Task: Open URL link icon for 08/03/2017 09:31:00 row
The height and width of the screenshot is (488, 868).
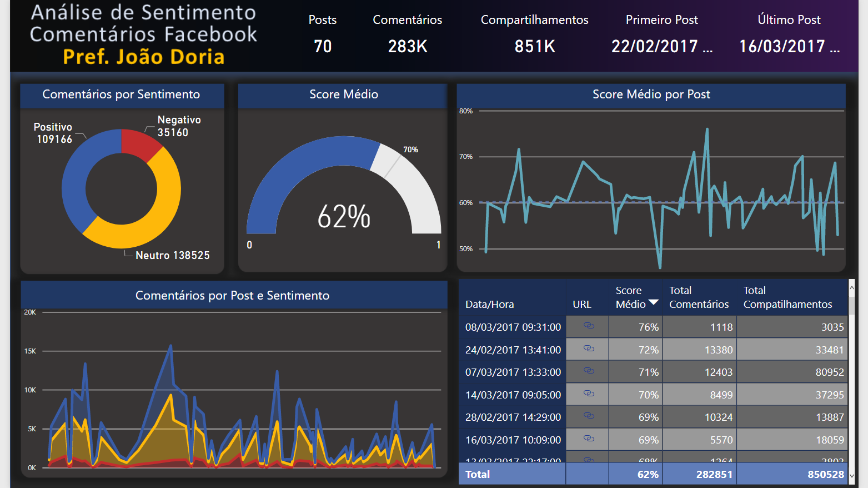Action: click(589, 326)
